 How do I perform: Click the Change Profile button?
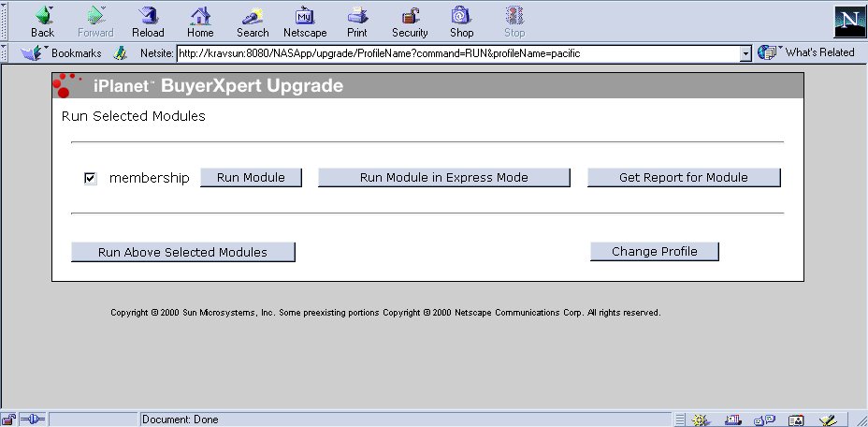pyautogui.click(x=655, y=251)
